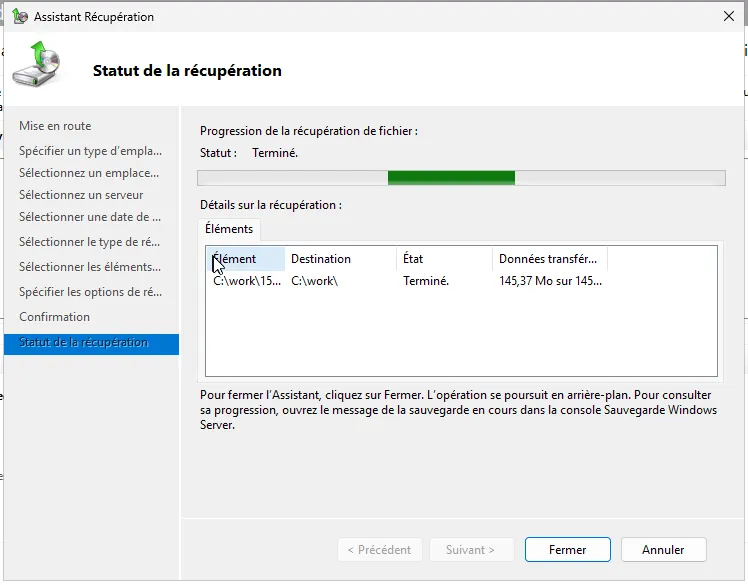Select the Mise en route step

coord(55,126)
